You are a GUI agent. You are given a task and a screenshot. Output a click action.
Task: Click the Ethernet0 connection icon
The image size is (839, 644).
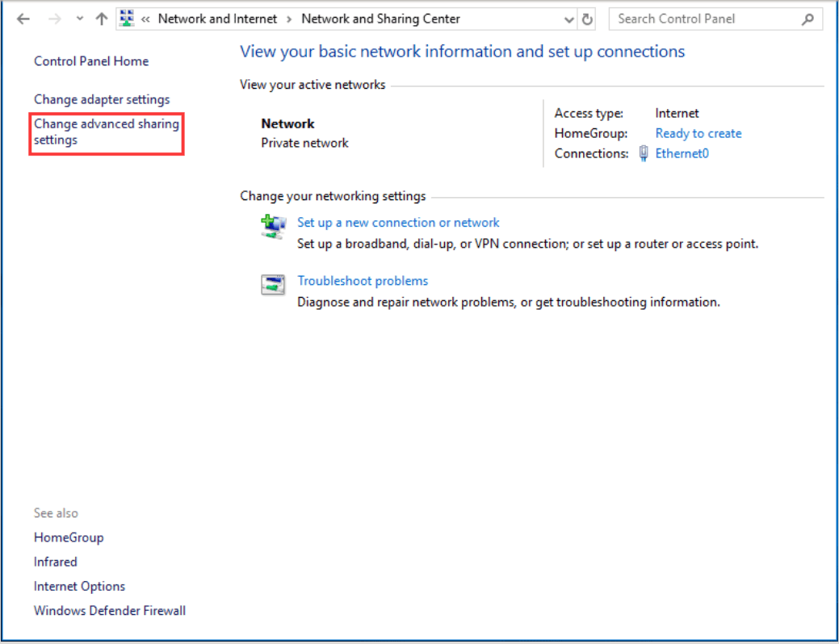tap(644, 153)
